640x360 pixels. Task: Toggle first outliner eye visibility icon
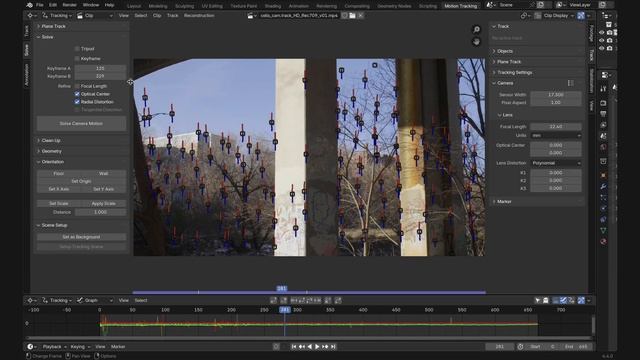point(602,33)
